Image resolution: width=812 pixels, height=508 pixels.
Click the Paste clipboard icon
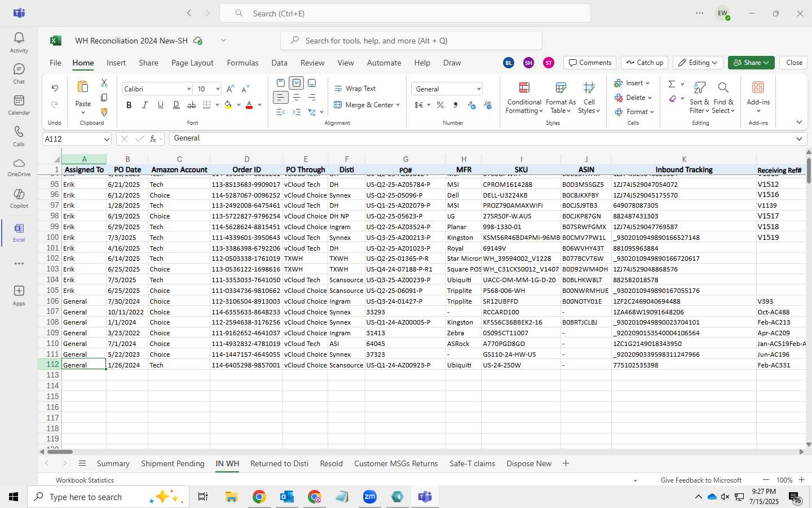pyautogui.click(x=83, y=87)
